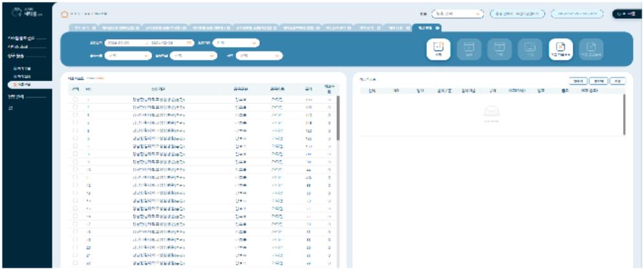Open the second sub-item under the expanded sidebar section
644x270 pixels.
coord(22,77)
